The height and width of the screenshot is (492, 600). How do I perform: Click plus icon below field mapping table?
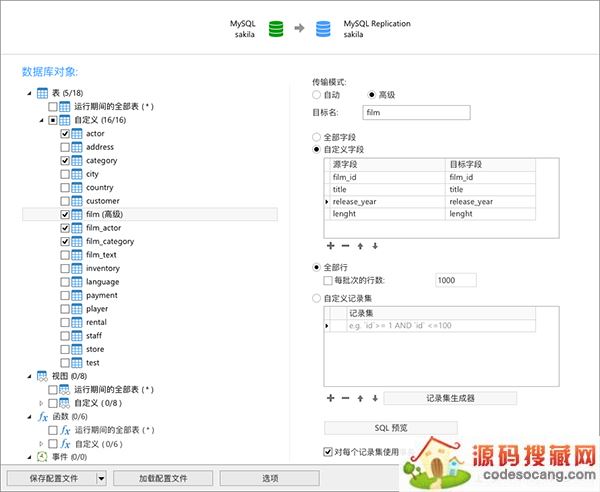[331, 245]
